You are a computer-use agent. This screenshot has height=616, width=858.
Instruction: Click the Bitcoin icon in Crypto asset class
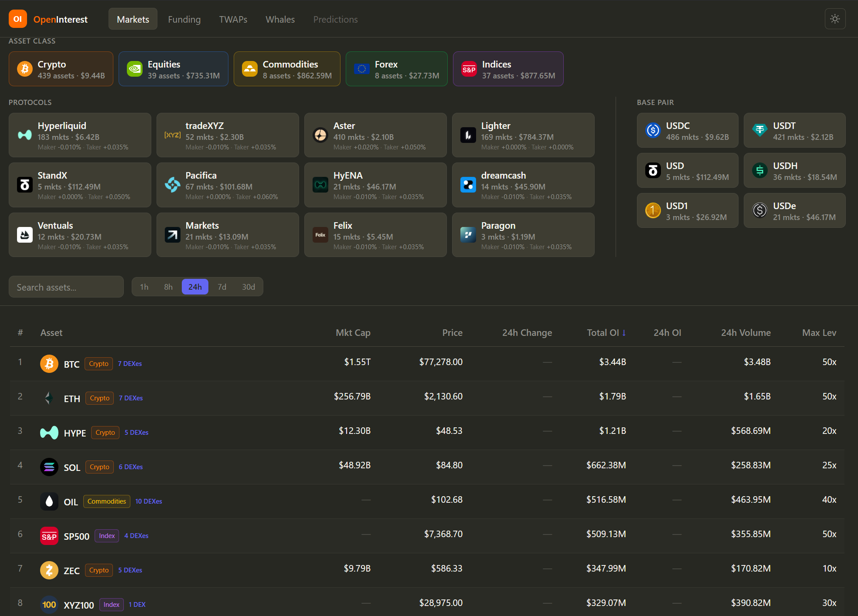pos(25,69)
